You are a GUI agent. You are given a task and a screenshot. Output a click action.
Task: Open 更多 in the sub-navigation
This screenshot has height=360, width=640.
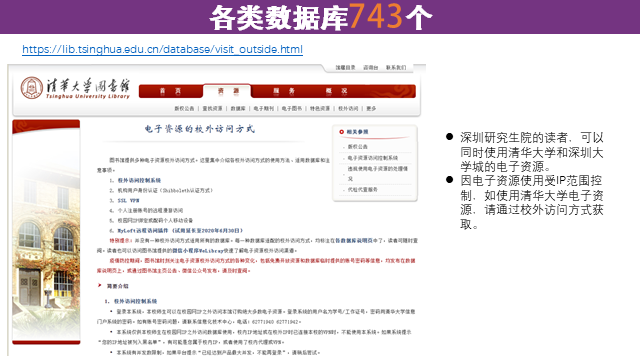(371, 109)
